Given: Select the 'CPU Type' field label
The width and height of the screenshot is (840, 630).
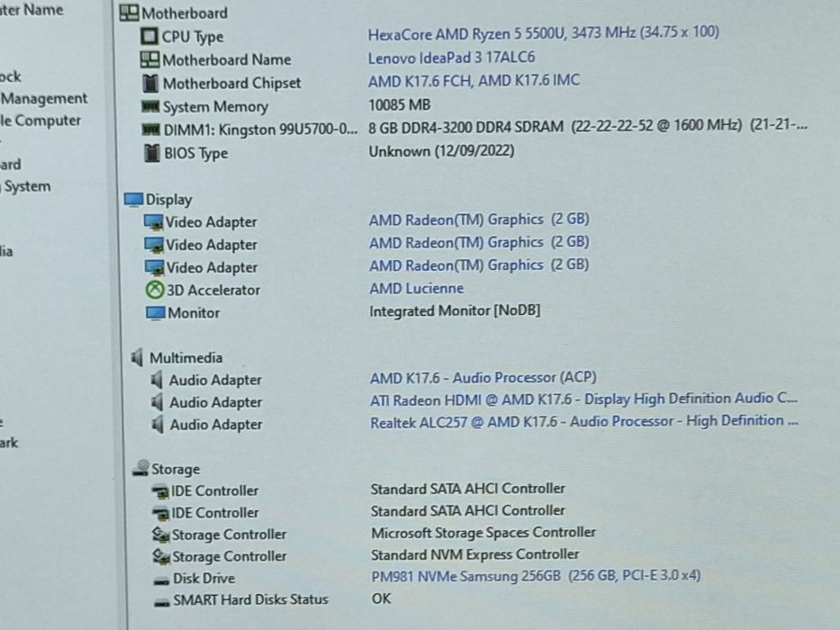Looking at the screenshot, I should pyautogui.click(x=193, y=36).
